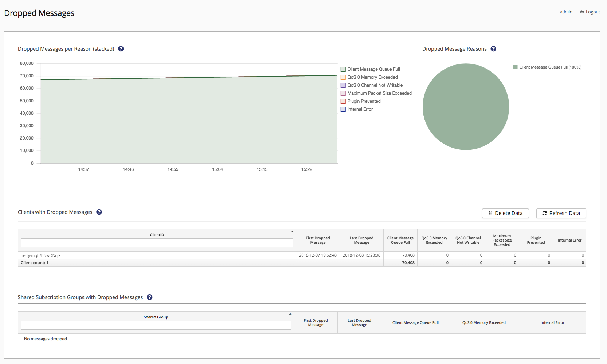607x364 pixels.
Task: Click the Shared Group filter input field
Action: pos(156,325)
